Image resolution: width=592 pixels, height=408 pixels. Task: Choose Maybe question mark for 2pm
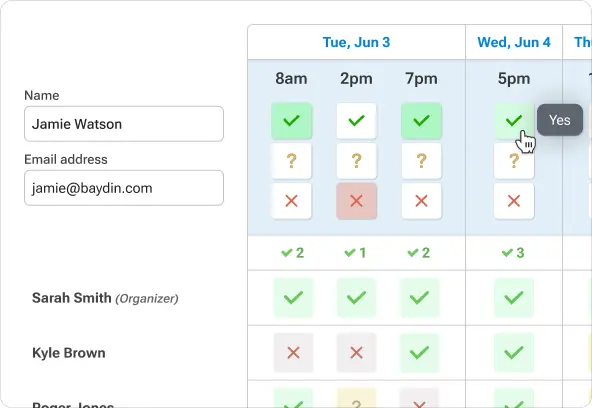[356, 161]
